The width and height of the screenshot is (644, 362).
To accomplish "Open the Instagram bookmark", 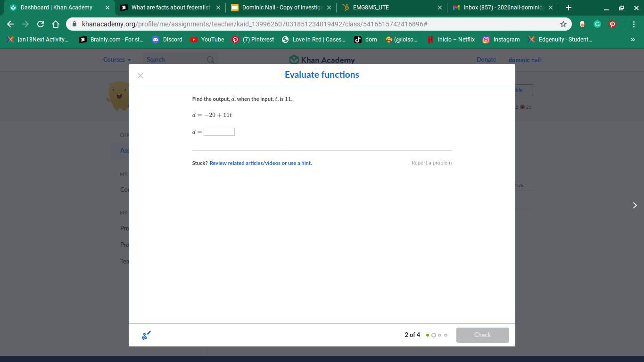I will coord(501,40).
